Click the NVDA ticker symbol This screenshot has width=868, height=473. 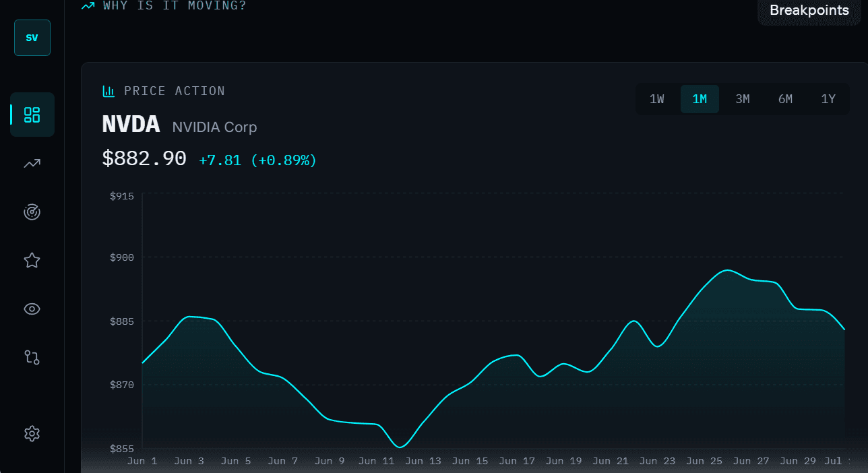tap(131, 125)
